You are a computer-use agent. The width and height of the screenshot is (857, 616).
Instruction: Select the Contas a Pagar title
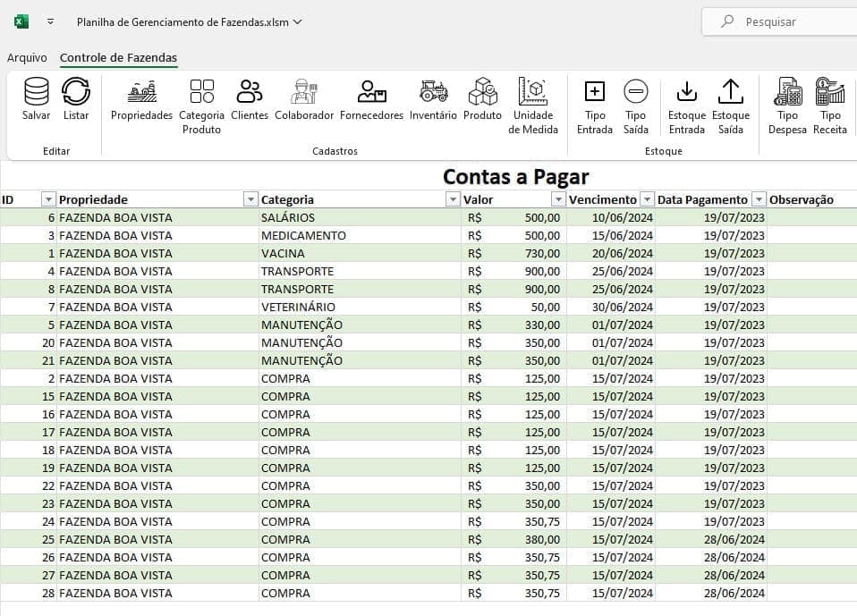[515, 176]
